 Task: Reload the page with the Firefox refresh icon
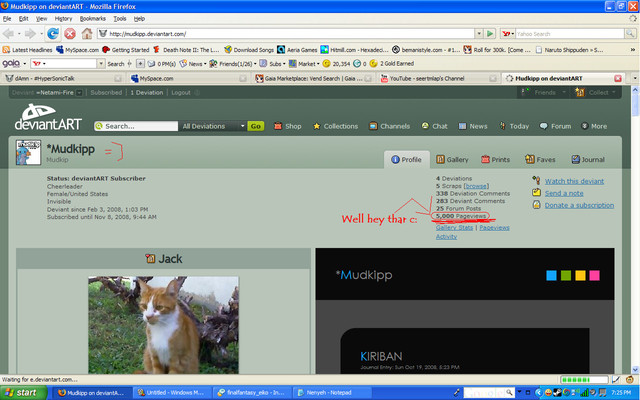click(x=53, y=33)
